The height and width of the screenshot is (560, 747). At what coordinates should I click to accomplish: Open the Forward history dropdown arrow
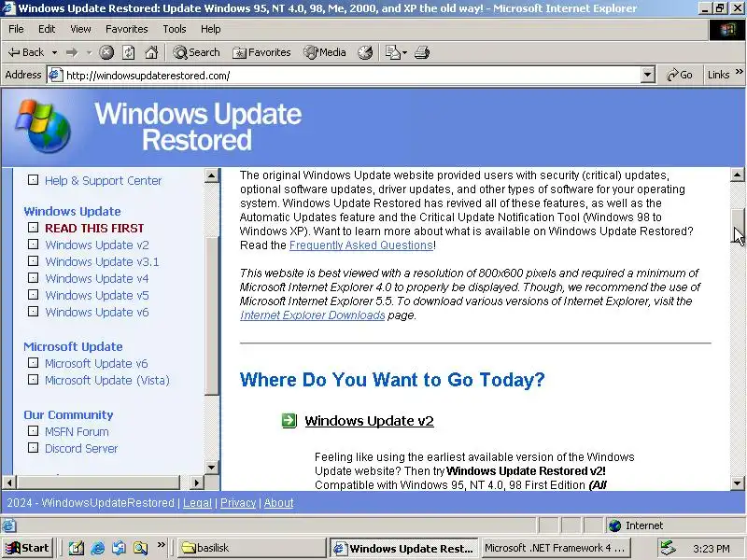(89, 52)
